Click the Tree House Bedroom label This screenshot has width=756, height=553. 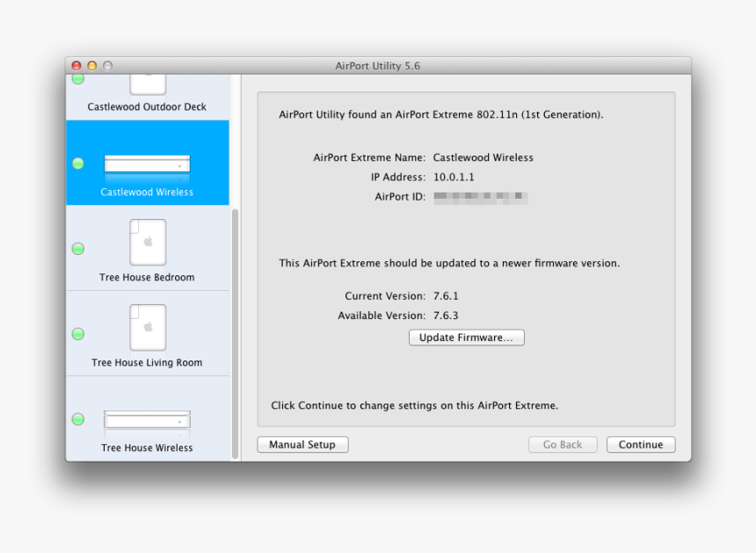(147, 277)
